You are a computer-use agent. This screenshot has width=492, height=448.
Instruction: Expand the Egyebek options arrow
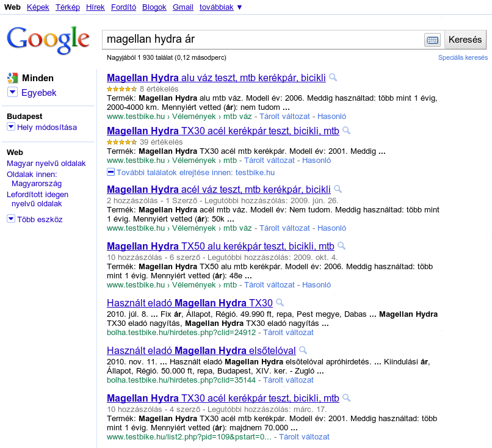[x=12, y=92]
